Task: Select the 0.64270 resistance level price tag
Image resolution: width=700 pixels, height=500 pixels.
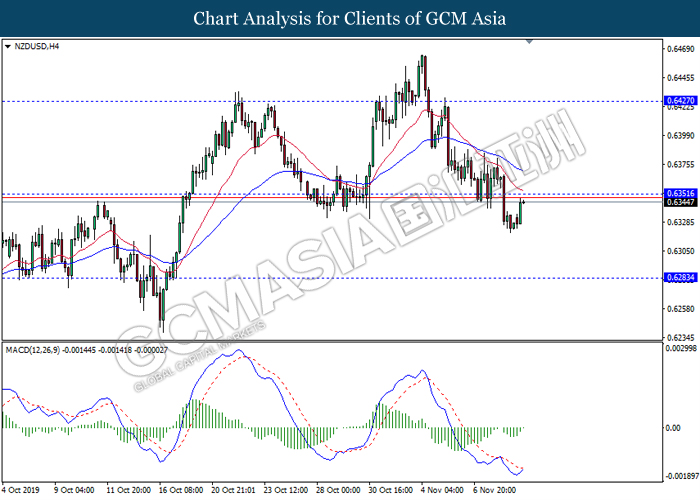Action: [680, 100]
